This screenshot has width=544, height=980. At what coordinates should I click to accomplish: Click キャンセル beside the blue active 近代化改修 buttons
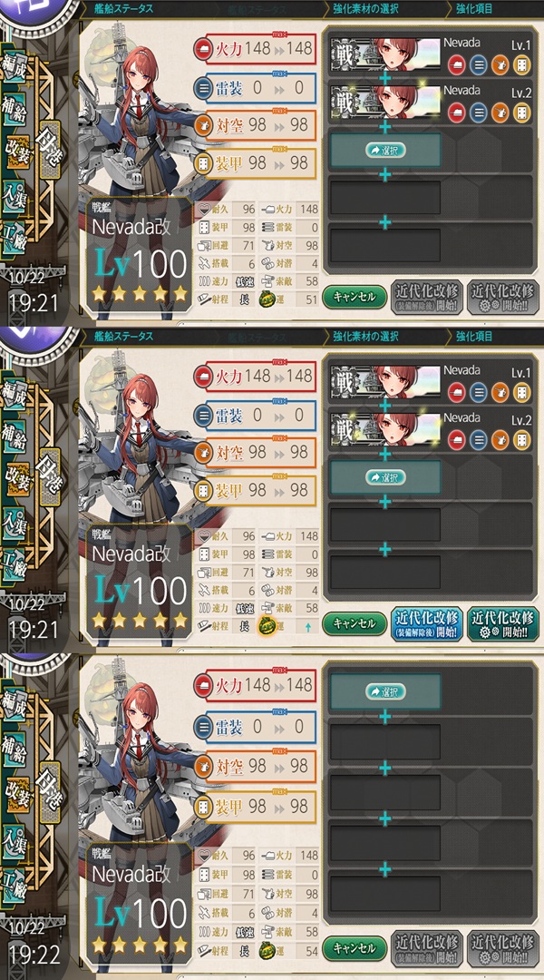[355, 623]
